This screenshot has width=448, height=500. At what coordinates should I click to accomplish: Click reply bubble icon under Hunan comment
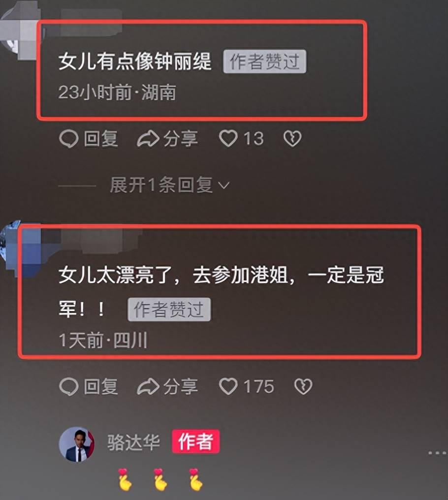click(x=68, y=139)
